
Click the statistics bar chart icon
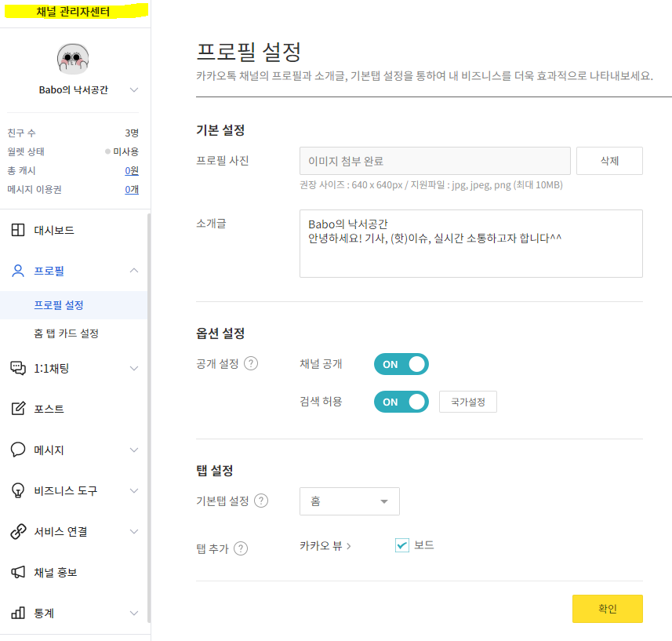click(x=18, y=613)
